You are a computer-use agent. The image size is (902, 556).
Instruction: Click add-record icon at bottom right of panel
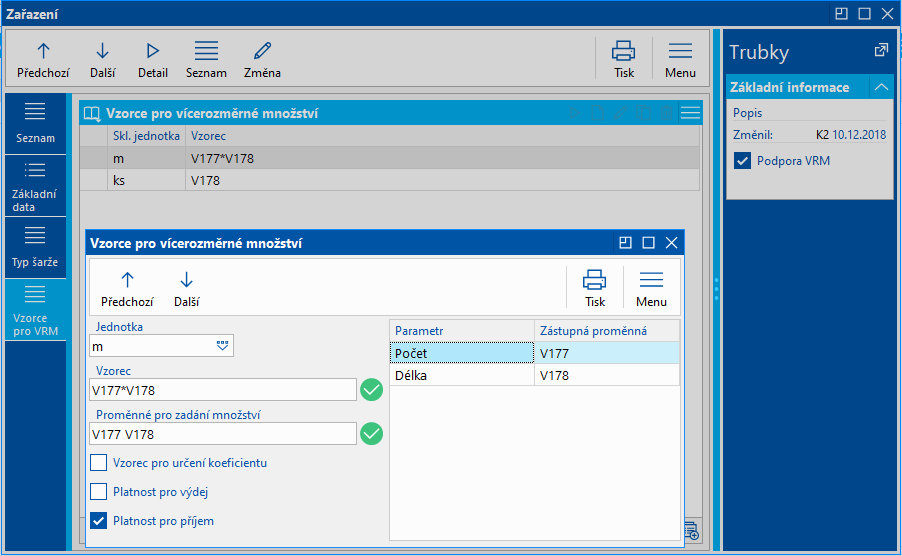pos(691,530)
